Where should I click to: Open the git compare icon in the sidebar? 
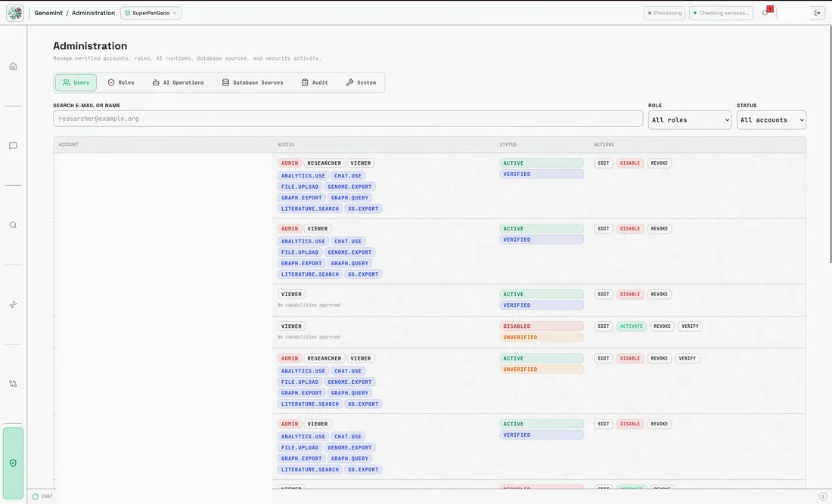point(14,384)
